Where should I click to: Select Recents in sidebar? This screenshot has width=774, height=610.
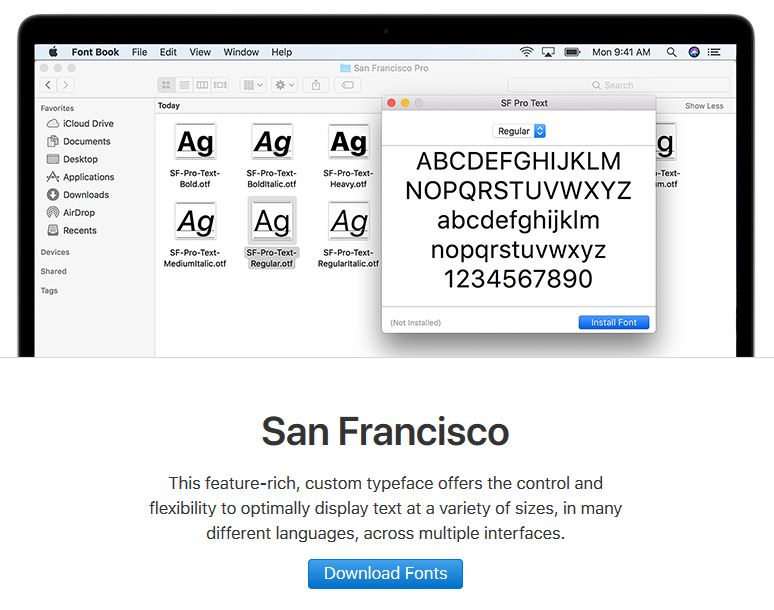click(72, 230)
